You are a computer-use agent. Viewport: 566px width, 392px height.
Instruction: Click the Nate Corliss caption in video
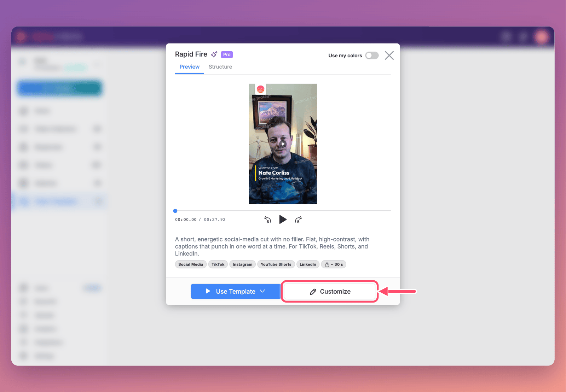(x=274, y=173)
